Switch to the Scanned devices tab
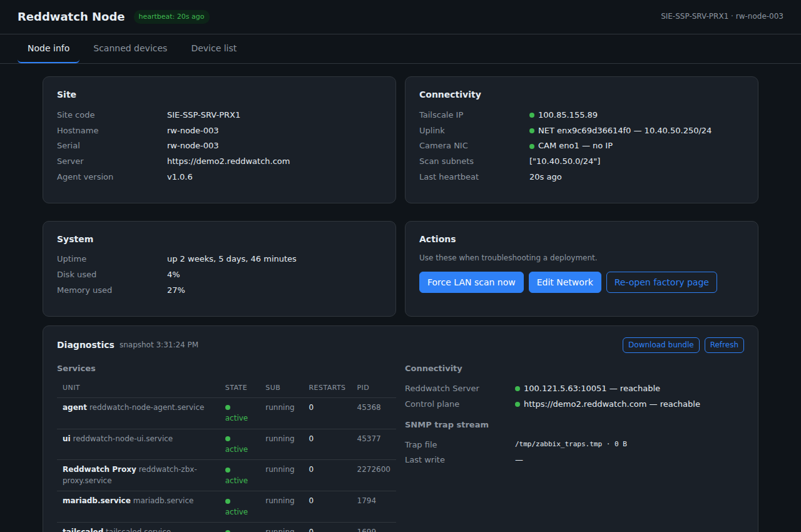 pyautogui.click(x=130, y=48)
